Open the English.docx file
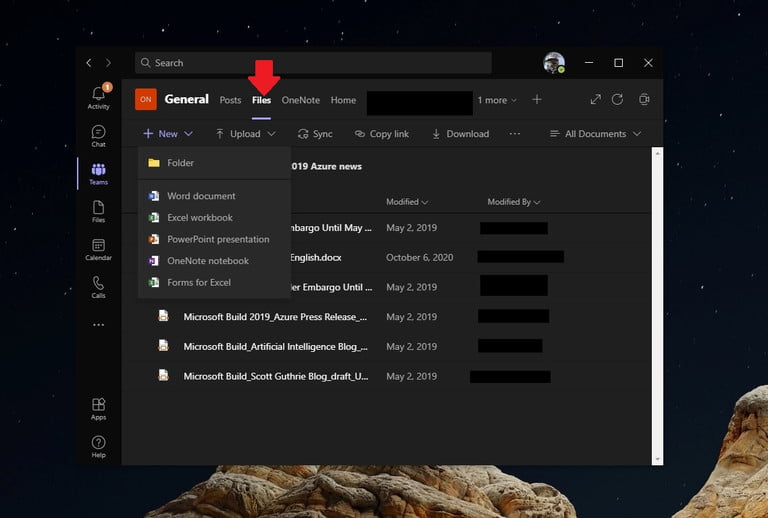Viewport: 768px width, 518px height. (316, 258)
